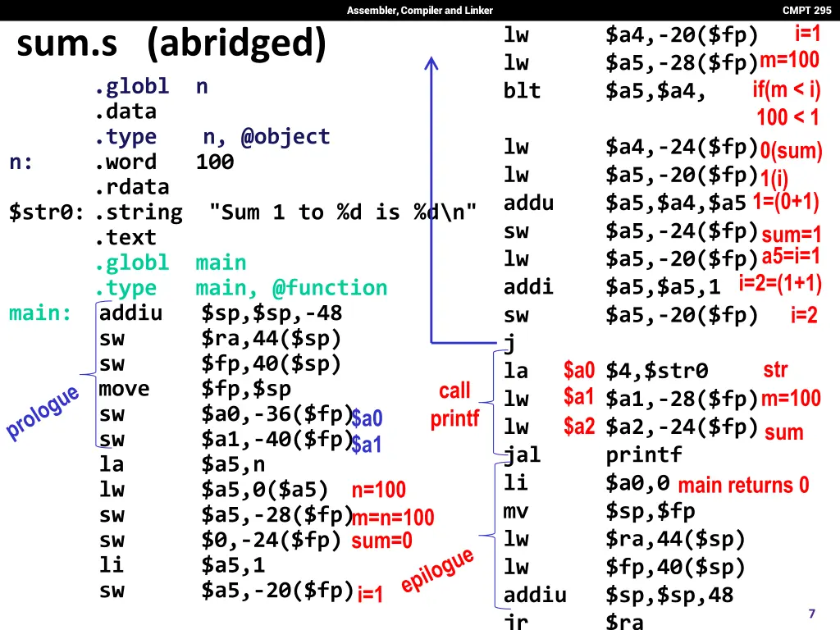
Task: Click the 'lw $fp,40($sp)' epilogue instruction
Action: point(624,567)
